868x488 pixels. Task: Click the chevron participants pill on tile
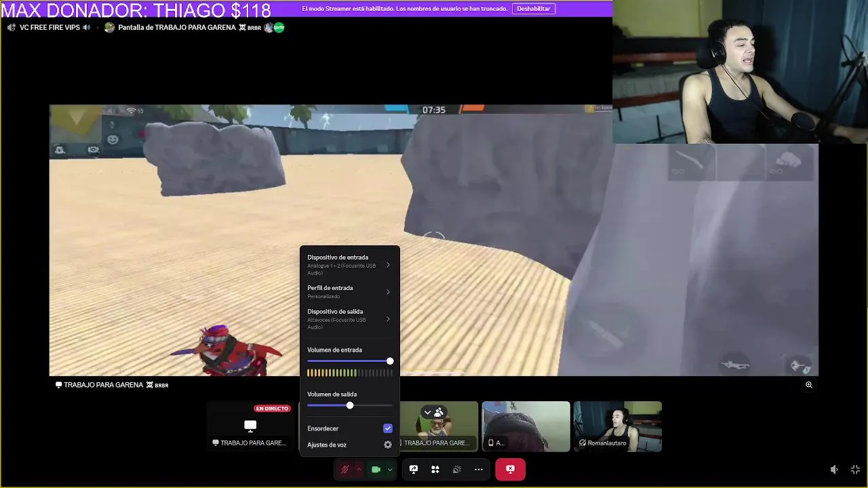coord(433,412)
